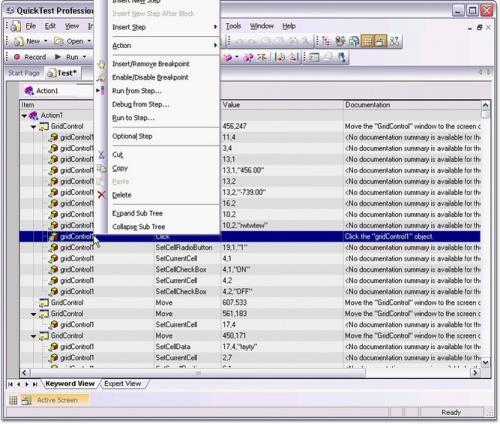
Task: Click vertical scrollbar up arrow in grid
Action: 486,105
